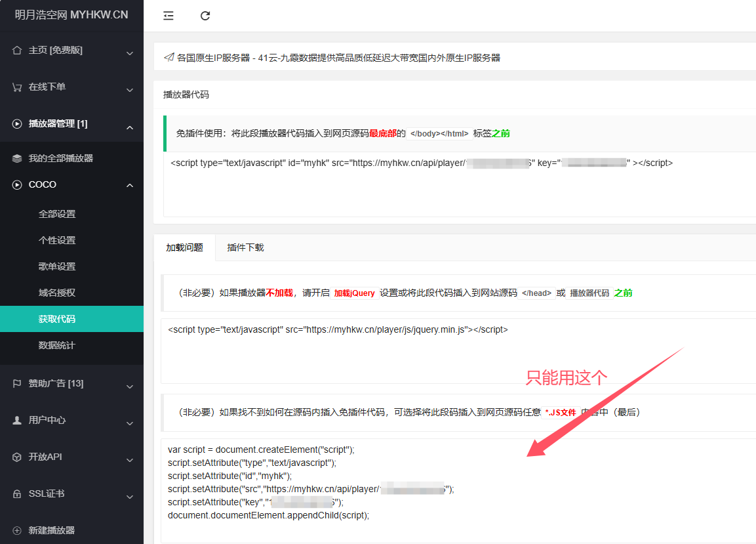Click inside the player script code box

point(460,184)
